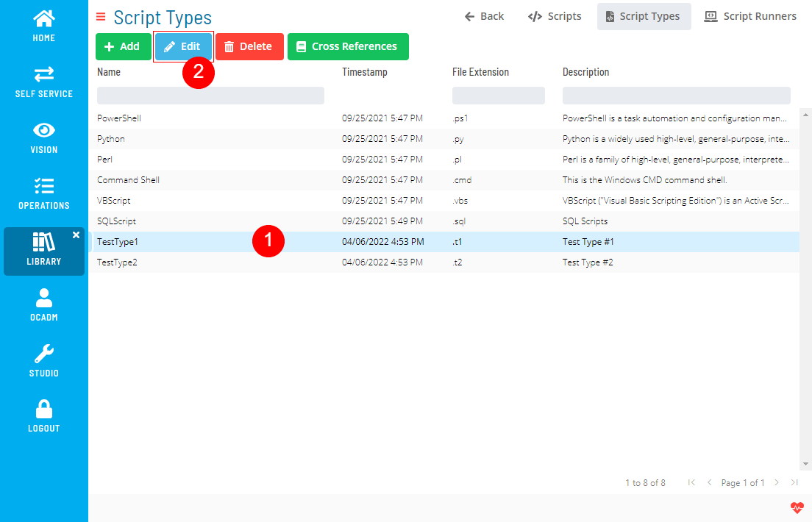Click the Back navigation link

coord(484,15)
